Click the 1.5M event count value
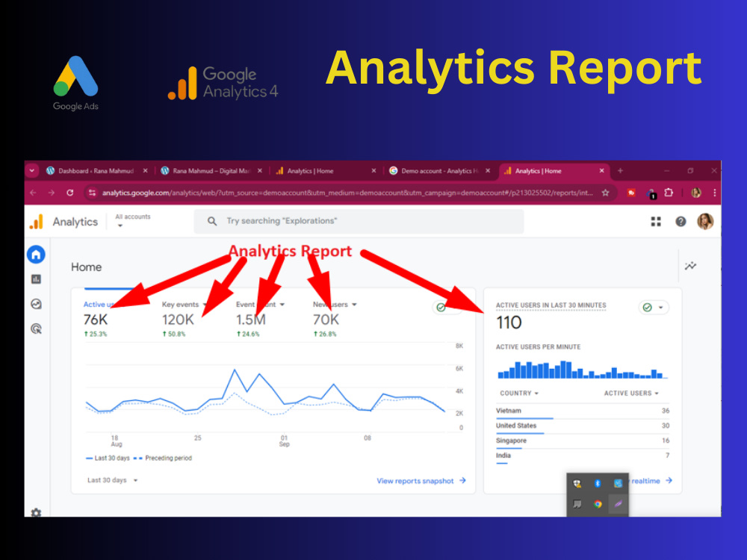The image size is (747, 560). click(x=250, y=320)
